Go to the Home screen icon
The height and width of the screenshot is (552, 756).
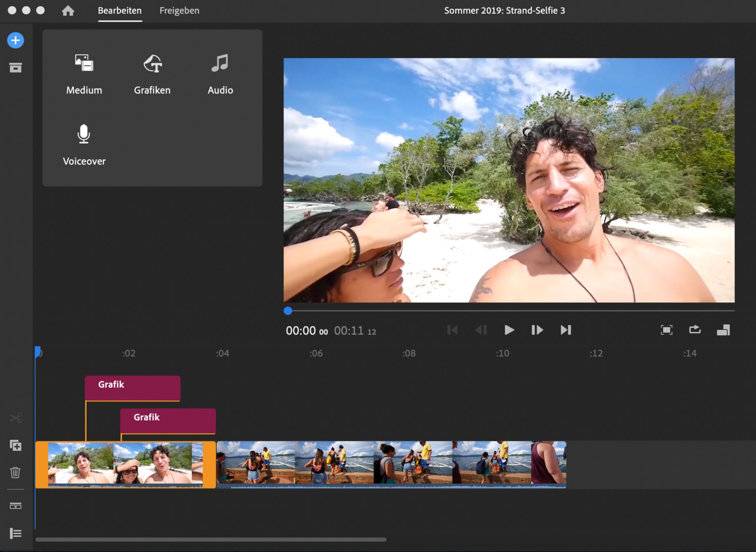[68, 11]
